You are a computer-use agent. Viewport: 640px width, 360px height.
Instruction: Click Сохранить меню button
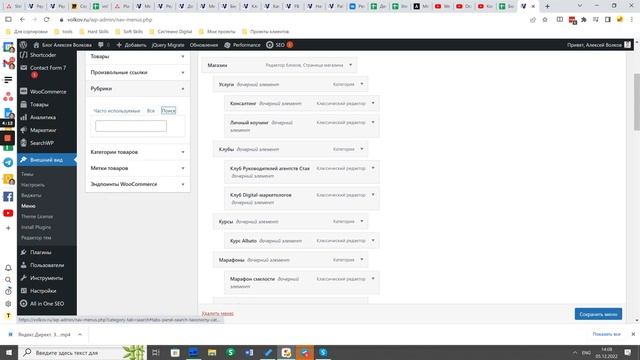[x=598, y=314]
